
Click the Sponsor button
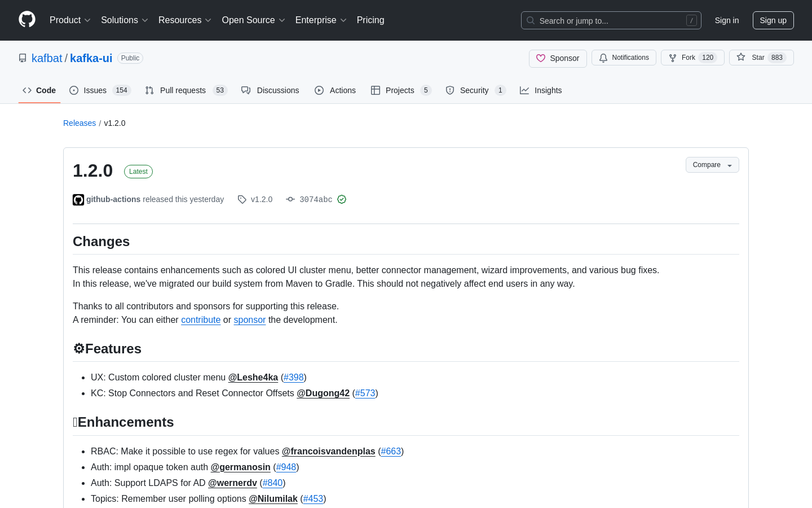tap(558, 58)
